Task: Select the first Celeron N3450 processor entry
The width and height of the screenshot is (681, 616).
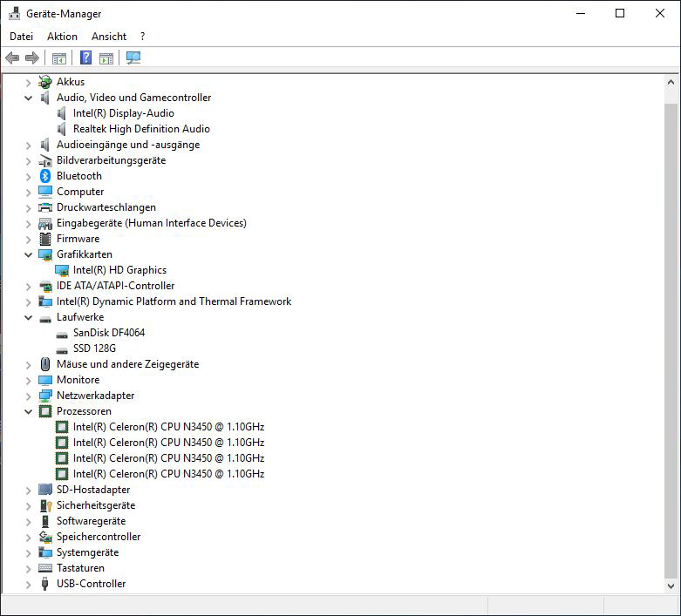Action: click(169, 427)
